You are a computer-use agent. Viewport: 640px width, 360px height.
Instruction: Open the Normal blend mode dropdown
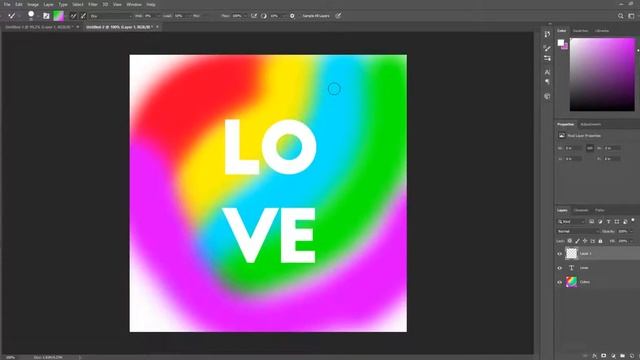pyautogui.click(x=578, y=231)
